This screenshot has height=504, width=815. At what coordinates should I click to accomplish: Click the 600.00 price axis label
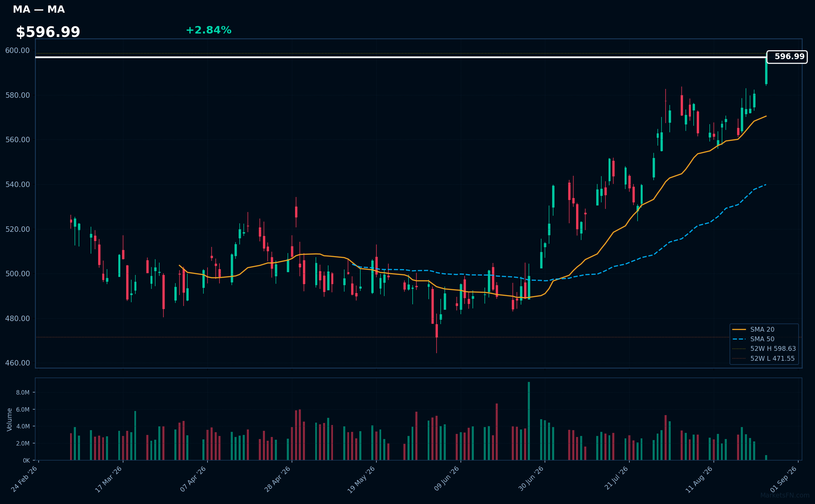17,51
